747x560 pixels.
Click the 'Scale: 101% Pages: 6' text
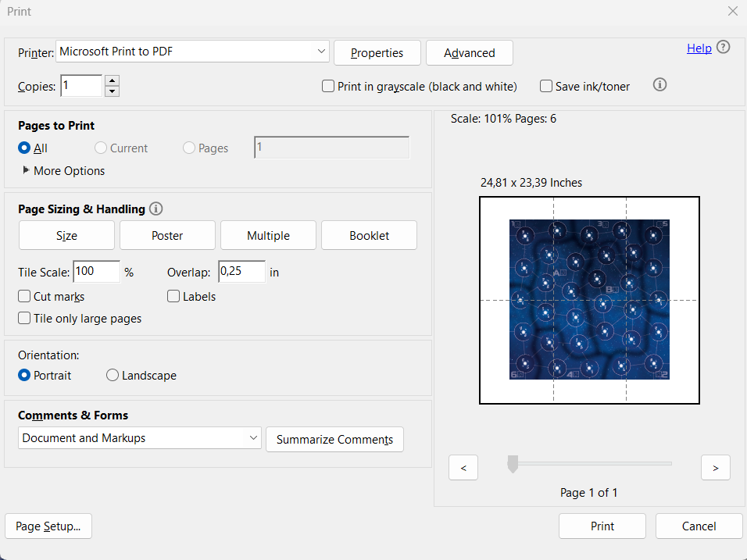503,119
